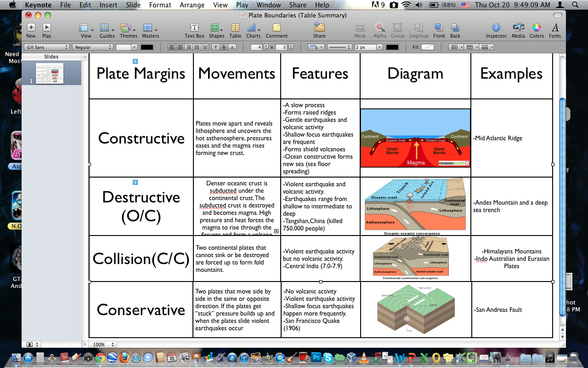The image size is (588, 368).
Task: Start the slideshow with the Play button
Action: pos(46,30)
